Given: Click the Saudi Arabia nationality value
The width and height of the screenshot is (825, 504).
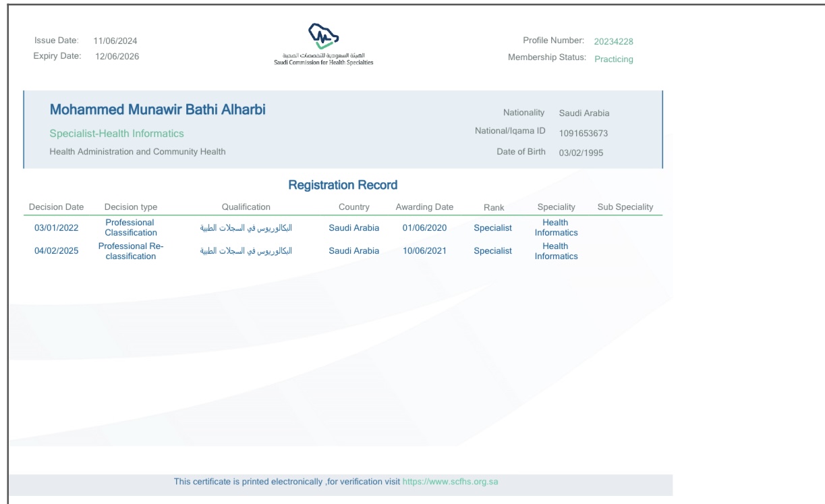Looking at the screenshot, I should click(584, 113).
